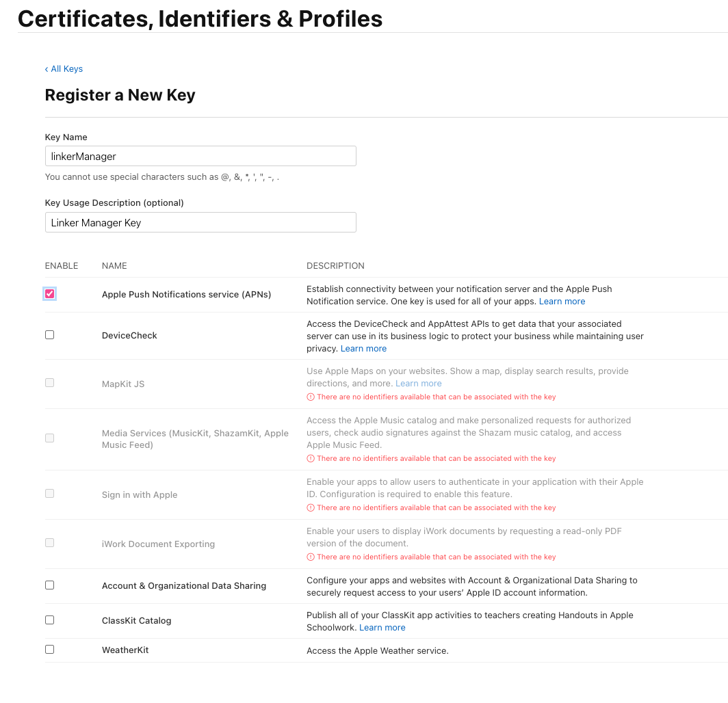Screen dimensions: 728x703
Task: Click the iWork Document Exporting warning icon
Action: tap(311, 557)
